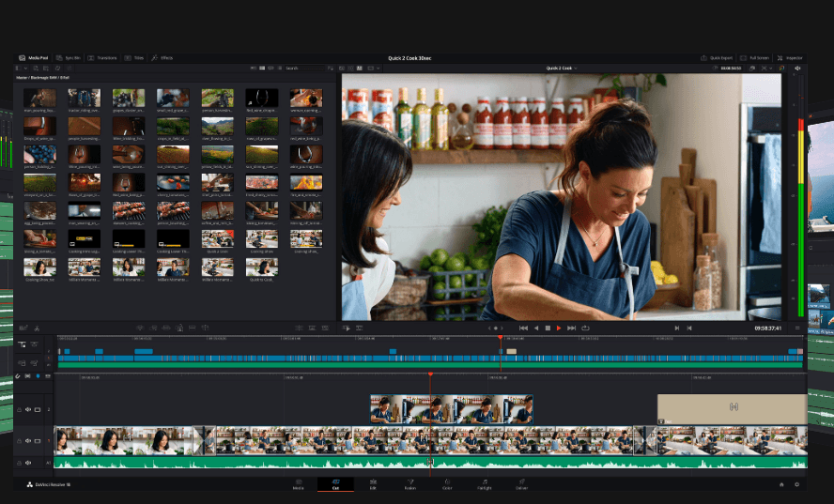Switch to the Color page

(x=447, y=483)
